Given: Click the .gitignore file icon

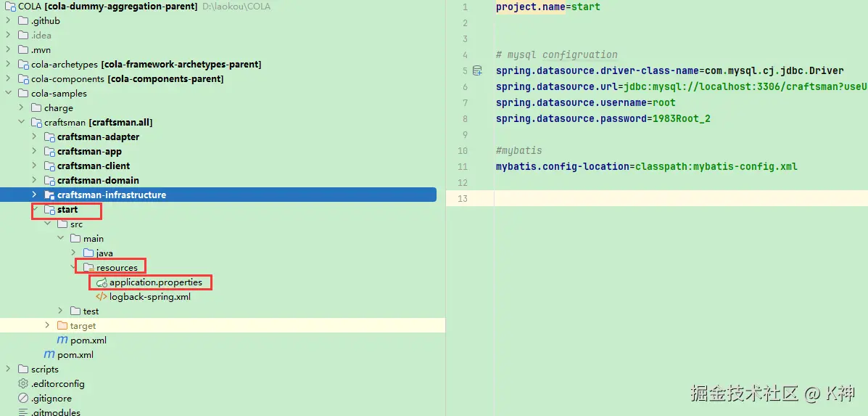Looking at the screenshot, I should [x=22, y=398].
